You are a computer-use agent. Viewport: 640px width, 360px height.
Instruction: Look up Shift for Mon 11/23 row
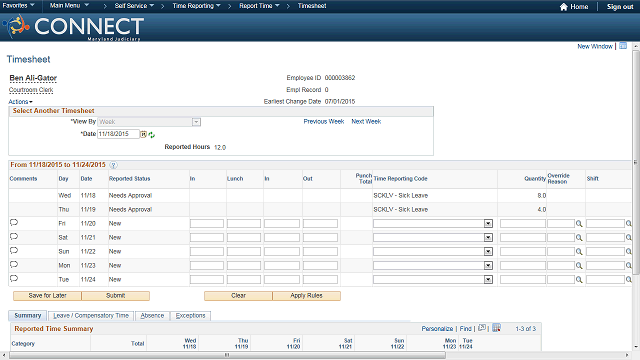coord(629,266)
